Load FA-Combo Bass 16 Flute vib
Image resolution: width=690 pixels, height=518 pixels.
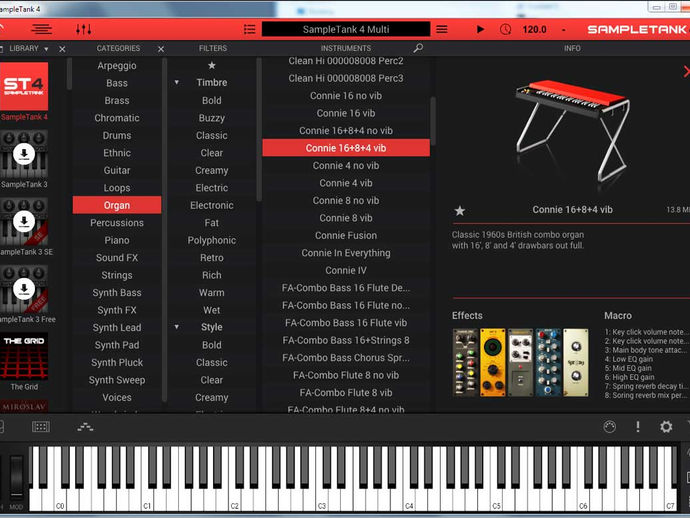click(346, 323)
